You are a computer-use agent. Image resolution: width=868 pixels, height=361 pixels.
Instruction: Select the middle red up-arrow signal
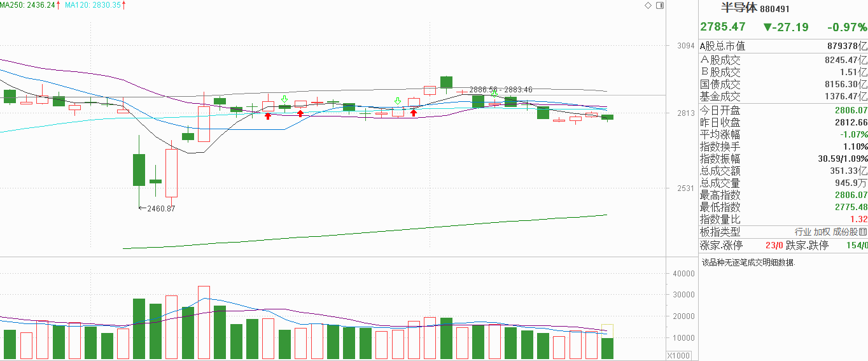point(300,113)
